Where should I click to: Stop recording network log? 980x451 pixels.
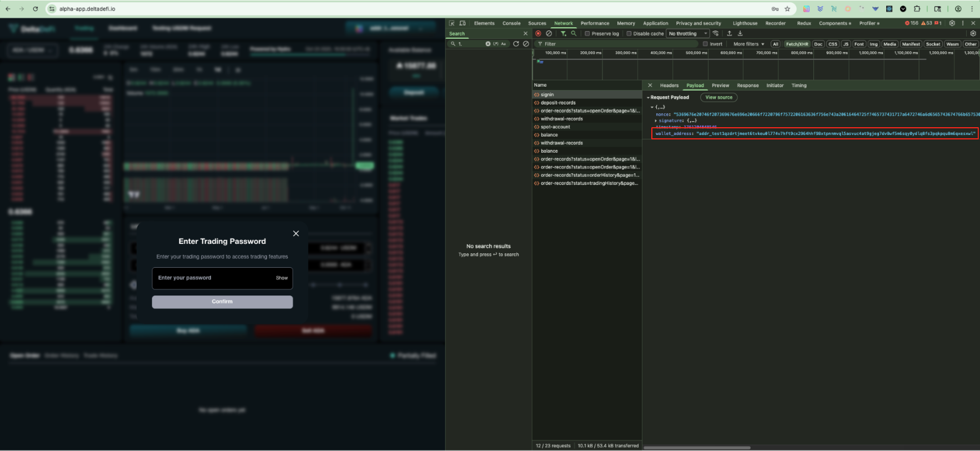(538, 34)
